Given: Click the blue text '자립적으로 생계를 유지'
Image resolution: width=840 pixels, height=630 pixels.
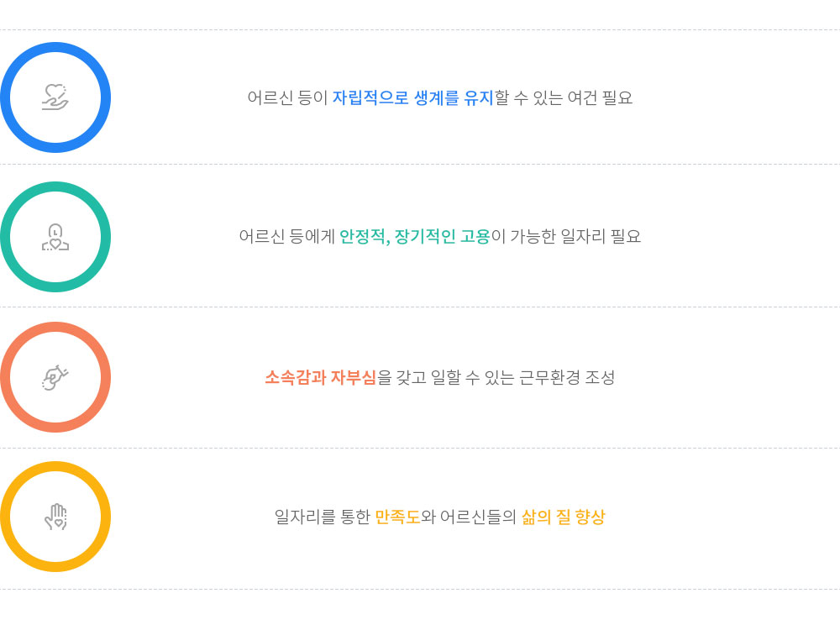Looking at the screenshot, I should click(x=412, y=97).
